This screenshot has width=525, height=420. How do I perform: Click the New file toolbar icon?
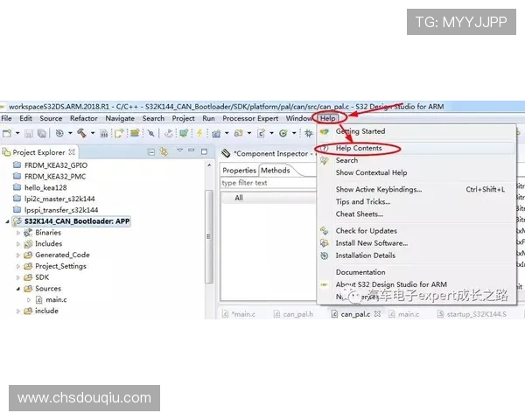pos(6,133)
